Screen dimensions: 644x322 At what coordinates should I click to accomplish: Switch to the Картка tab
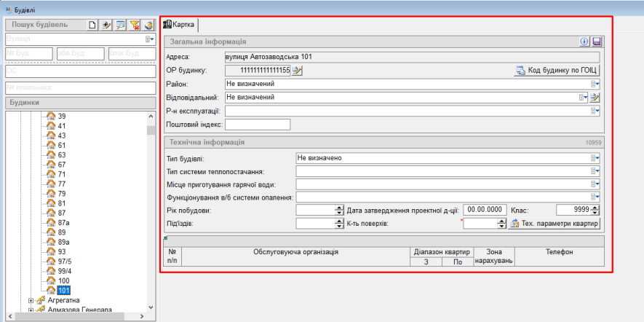pos(179,25)
